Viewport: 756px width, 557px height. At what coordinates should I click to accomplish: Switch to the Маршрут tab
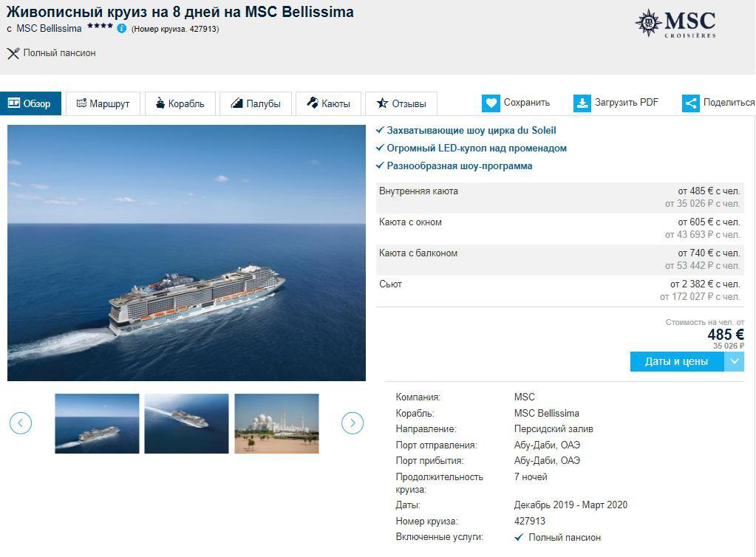point(103,103)
